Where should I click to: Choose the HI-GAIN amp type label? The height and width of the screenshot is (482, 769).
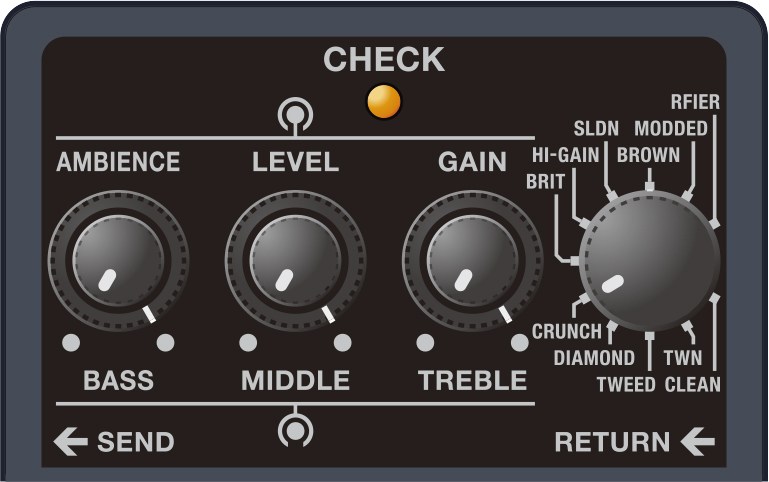565,155
